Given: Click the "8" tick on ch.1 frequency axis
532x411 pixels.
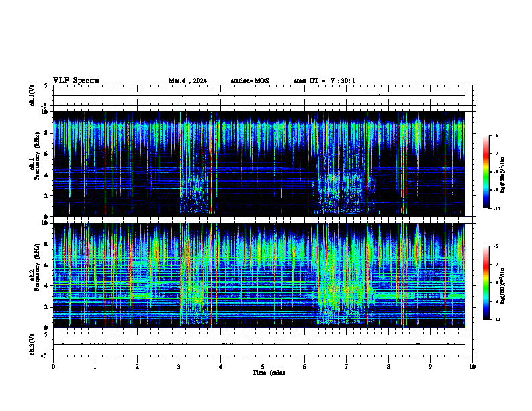Looking at the screenshot, I should (x=48, y=133).
